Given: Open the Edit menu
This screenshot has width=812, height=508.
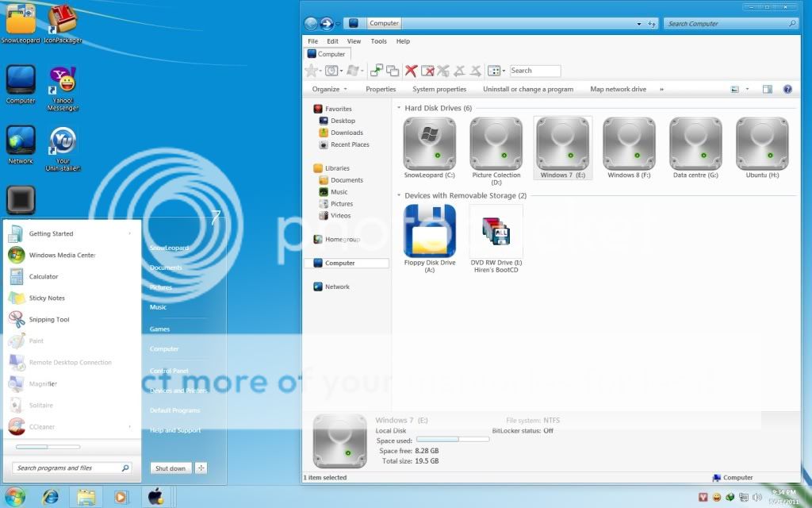Looking at the screenshot, I should tap(332, 41).
